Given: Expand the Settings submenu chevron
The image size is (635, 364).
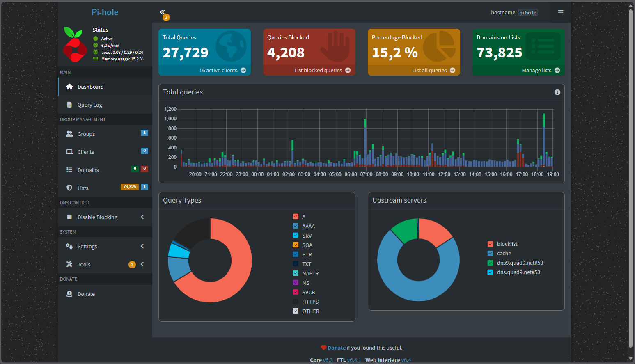Looking at the screenshot, I should click(x=142, y=246).
